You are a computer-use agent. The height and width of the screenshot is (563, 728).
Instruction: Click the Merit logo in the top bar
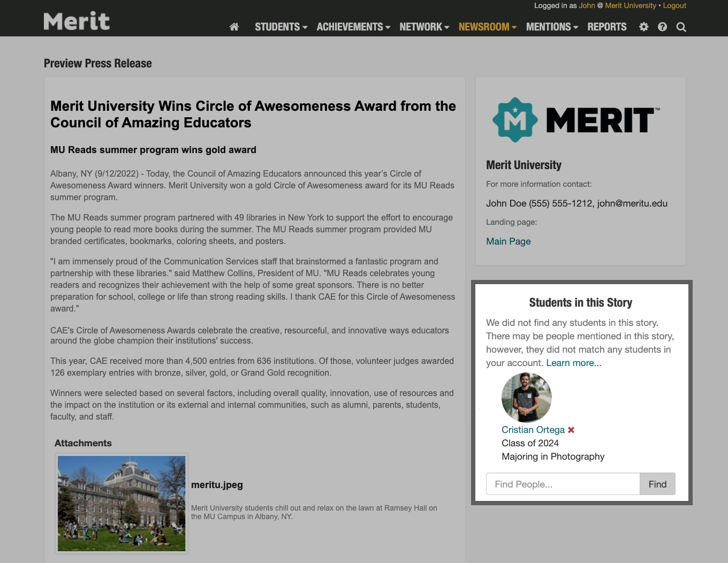pyautogui.click(x=77, y=20)
